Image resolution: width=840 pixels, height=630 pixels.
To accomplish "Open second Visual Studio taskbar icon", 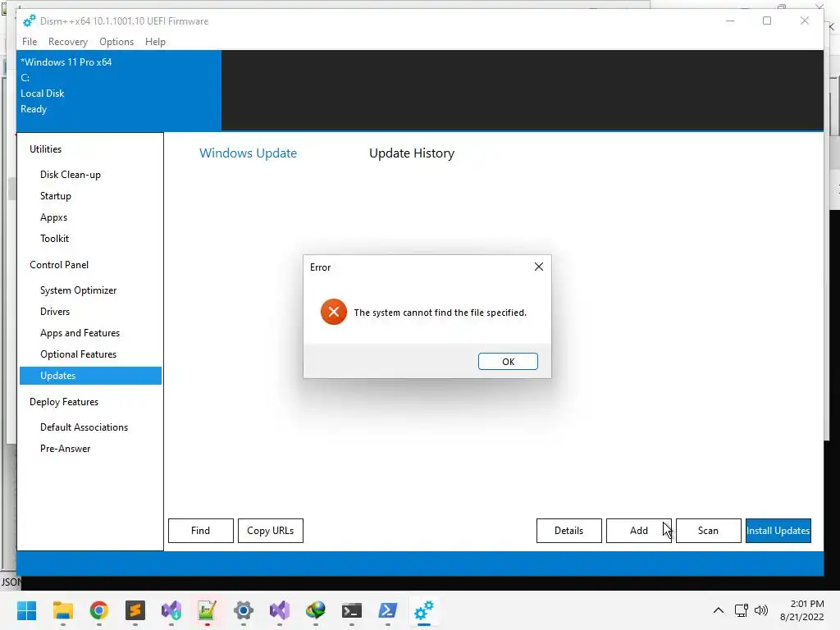I will tap(280, 610).
